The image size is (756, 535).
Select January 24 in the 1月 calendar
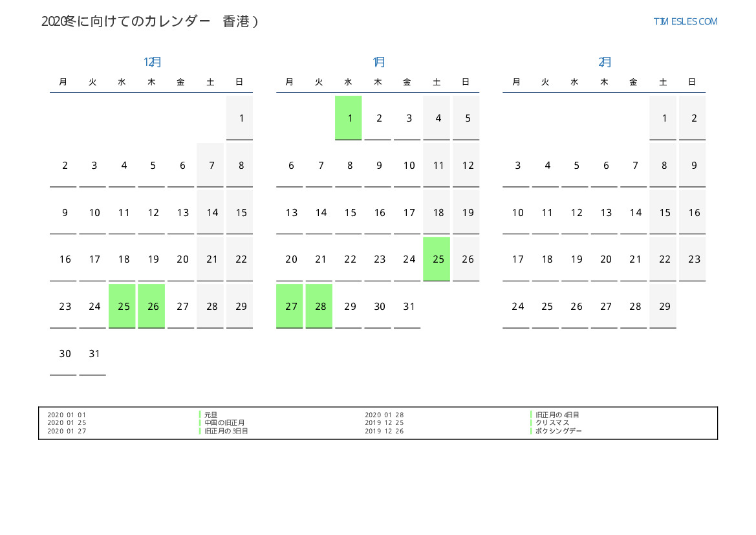point(407,259)
